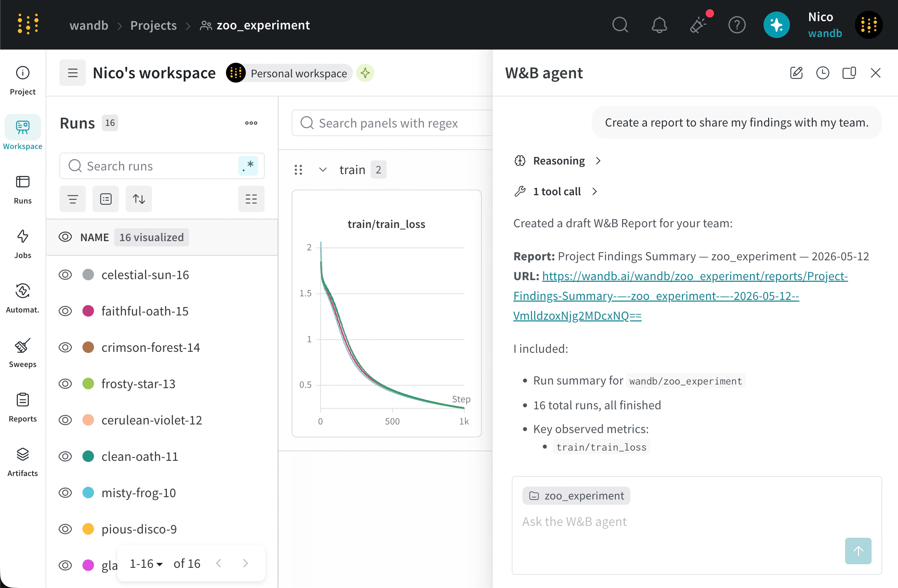The height and width of the screenshot is (588, 898).
Task: Go to the Artifacts tab
Action: pyautogui.click(x=23, y=462)
